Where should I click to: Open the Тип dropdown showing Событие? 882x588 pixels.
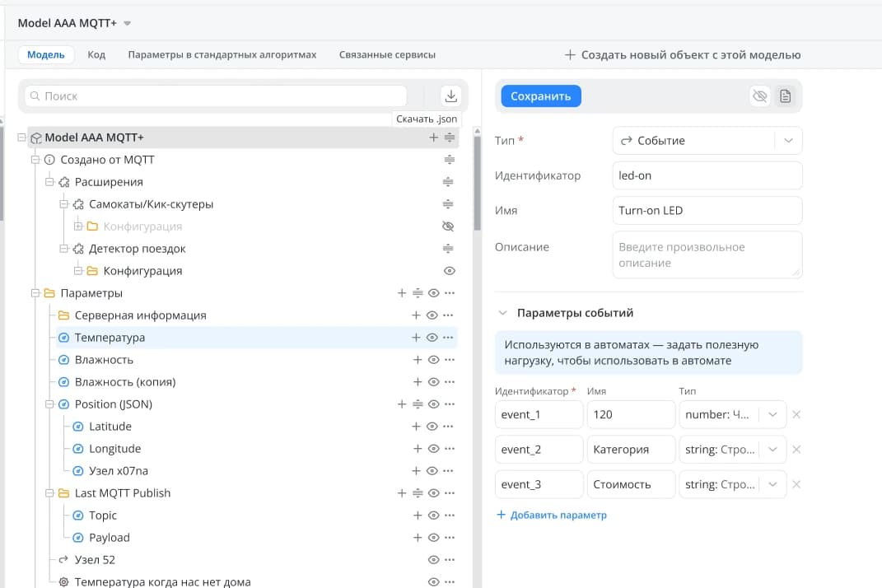pyautogui.click(x=707, y=141)
